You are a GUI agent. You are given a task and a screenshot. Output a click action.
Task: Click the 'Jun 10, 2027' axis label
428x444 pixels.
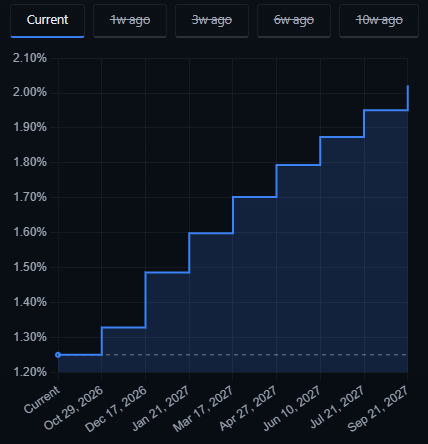click(292, 408)
